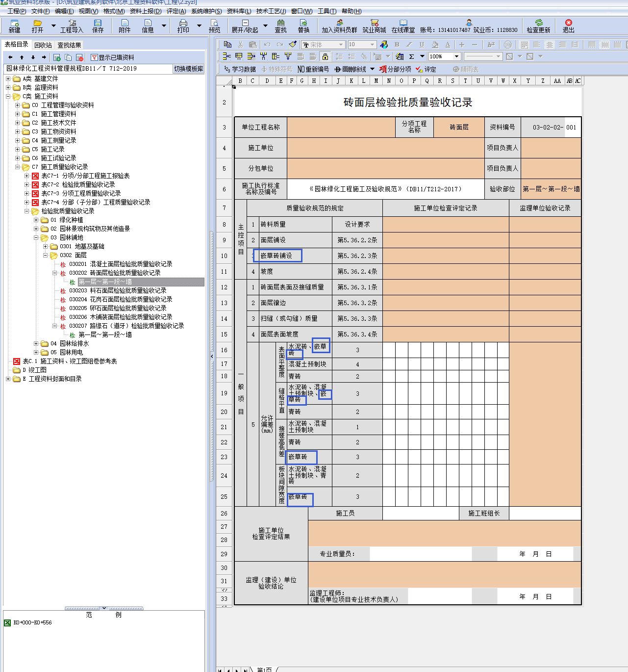Open the 画删除线 dropdown arrow

tap(372, 69)
